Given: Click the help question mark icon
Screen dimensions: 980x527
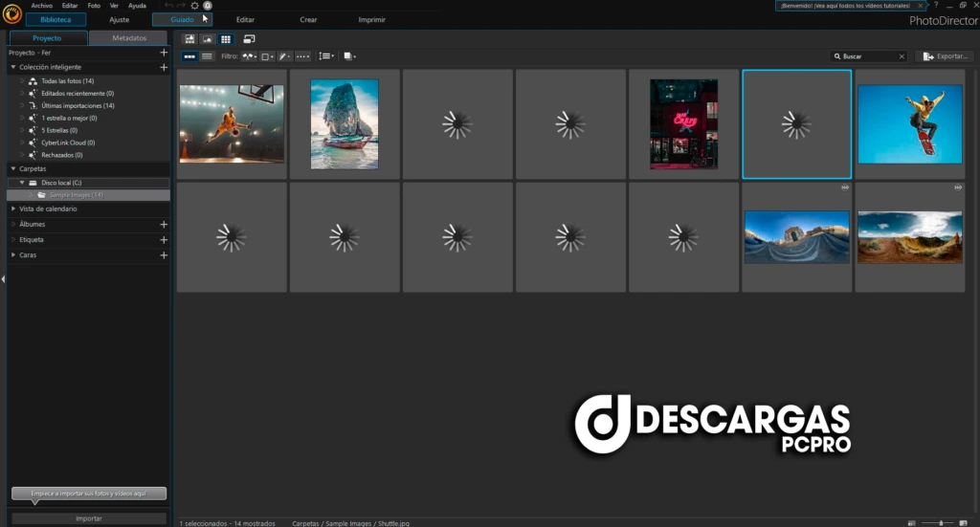Looking at the screenshot, I should (935, 6).
